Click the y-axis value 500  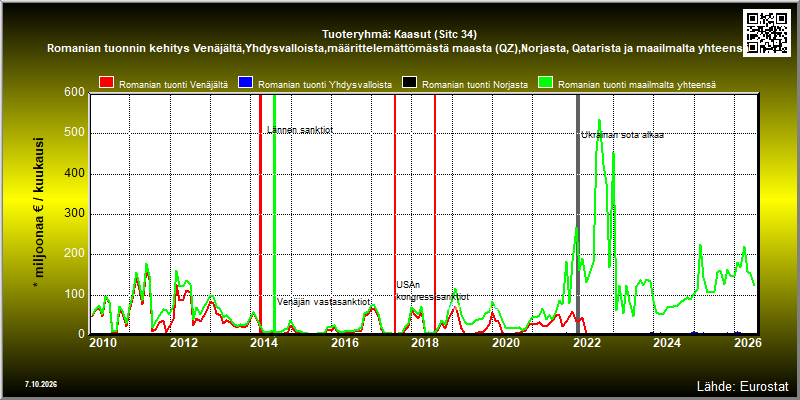[74, 134]
